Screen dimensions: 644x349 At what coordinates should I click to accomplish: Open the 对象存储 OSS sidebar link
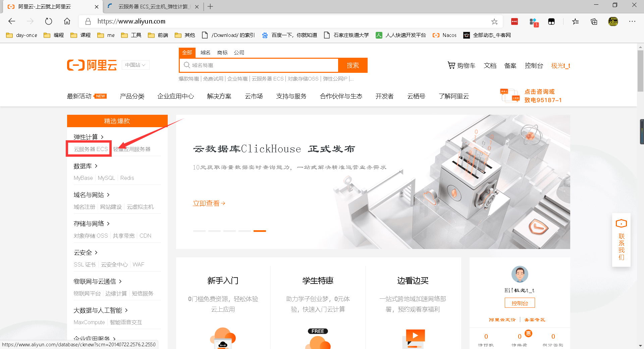click(x=91, y=236)
